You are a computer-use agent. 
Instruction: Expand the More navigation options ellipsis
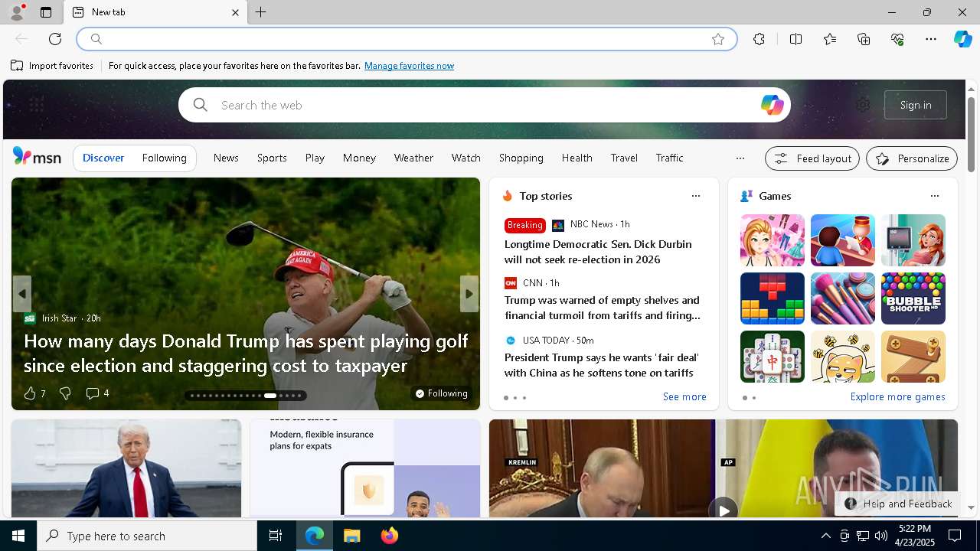click(740, 158)
